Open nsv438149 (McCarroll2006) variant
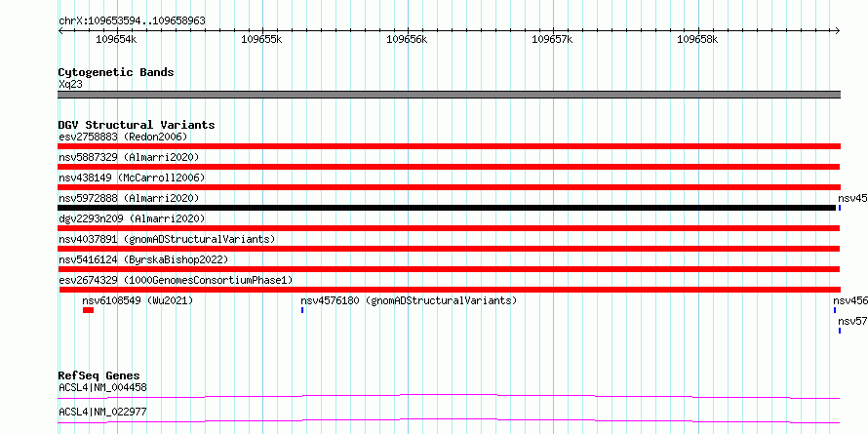This screenshot has height=434, width=868. click(x=132, y=178)
